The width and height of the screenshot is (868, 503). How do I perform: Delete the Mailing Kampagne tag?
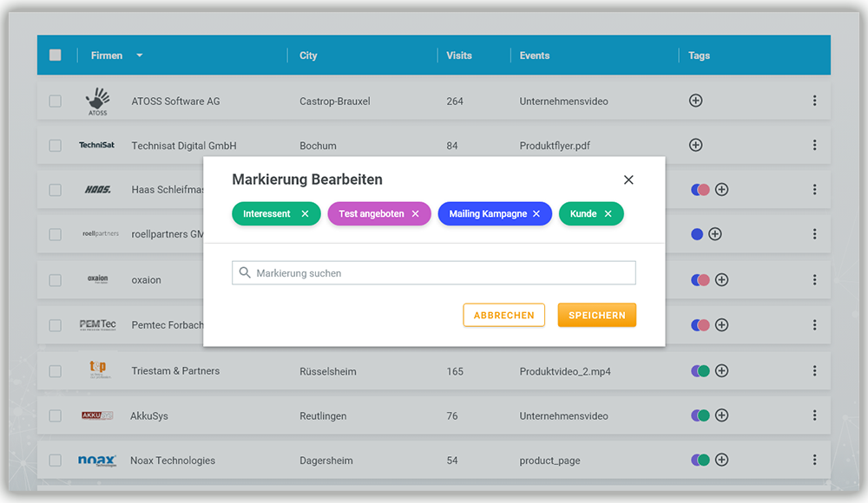[536, 214]
